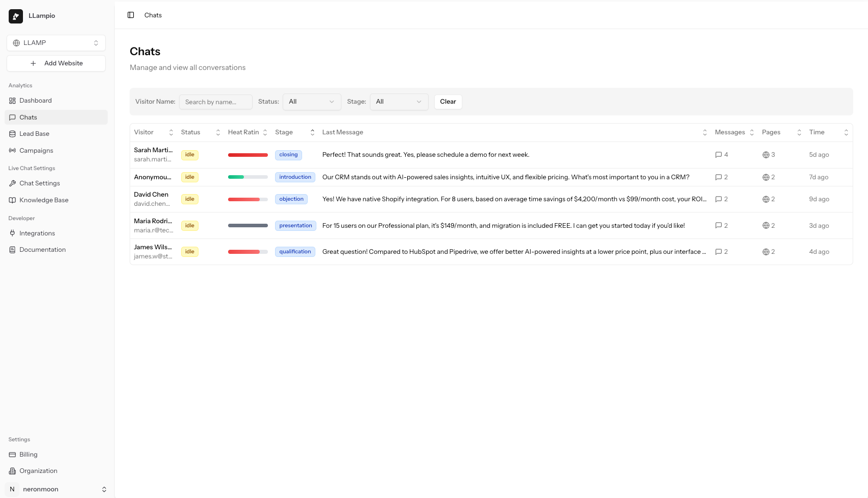Open the LLAMP website selector

[56, 42]
